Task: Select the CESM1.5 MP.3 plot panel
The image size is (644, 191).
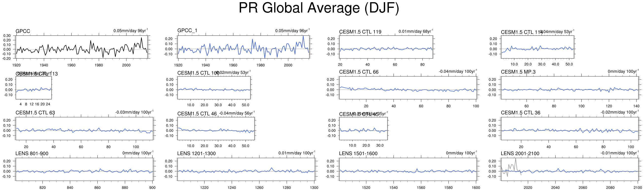Action: pyautogui.click(x=569, y=88)
